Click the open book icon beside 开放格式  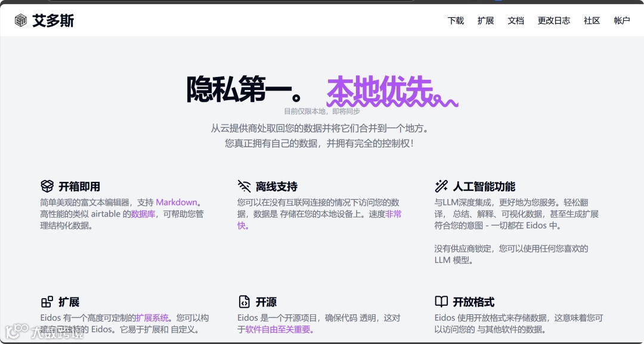tap(441, 302)
